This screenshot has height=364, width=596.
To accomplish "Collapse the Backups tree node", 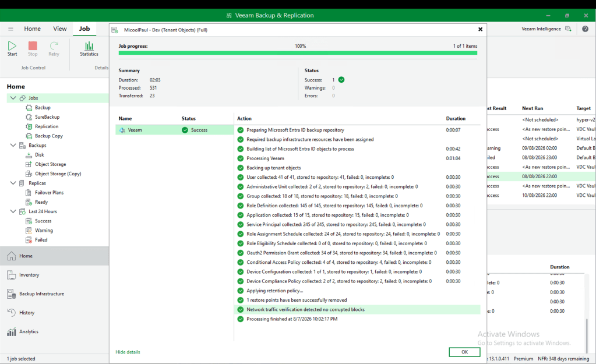I will click(x=13, y=145).
